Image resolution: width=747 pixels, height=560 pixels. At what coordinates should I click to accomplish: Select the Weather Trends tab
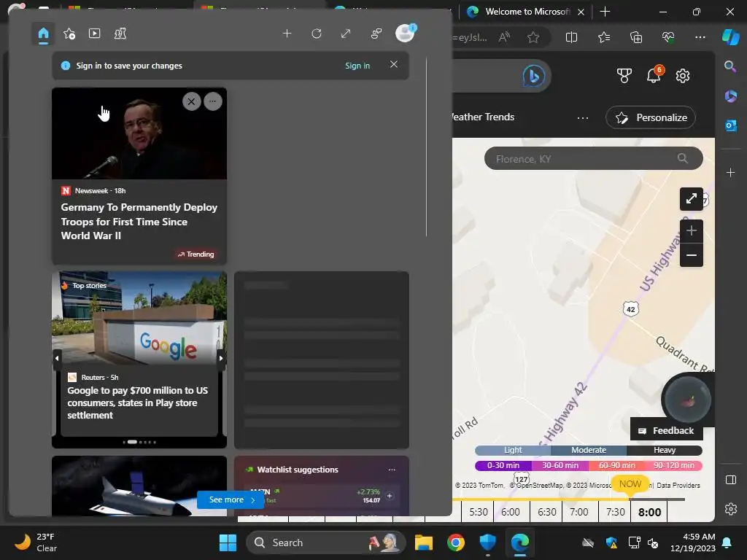pos(484,117)
